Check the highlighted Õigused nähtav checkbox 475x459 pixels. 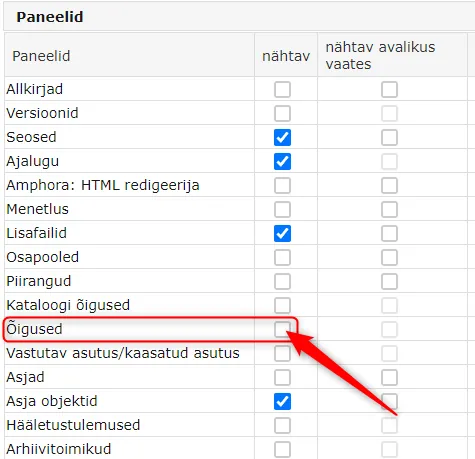[x=282, y=329]
